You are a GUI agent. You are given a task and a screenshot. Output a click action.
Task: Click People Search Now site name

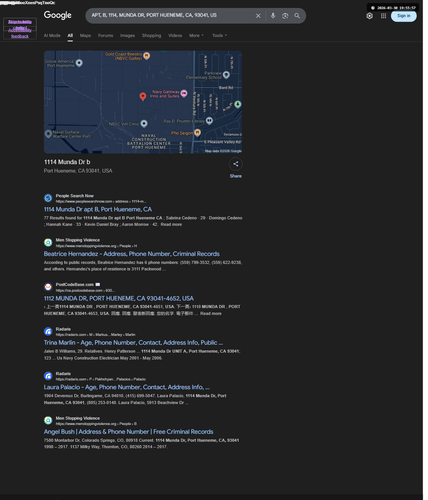coord(75,196)
